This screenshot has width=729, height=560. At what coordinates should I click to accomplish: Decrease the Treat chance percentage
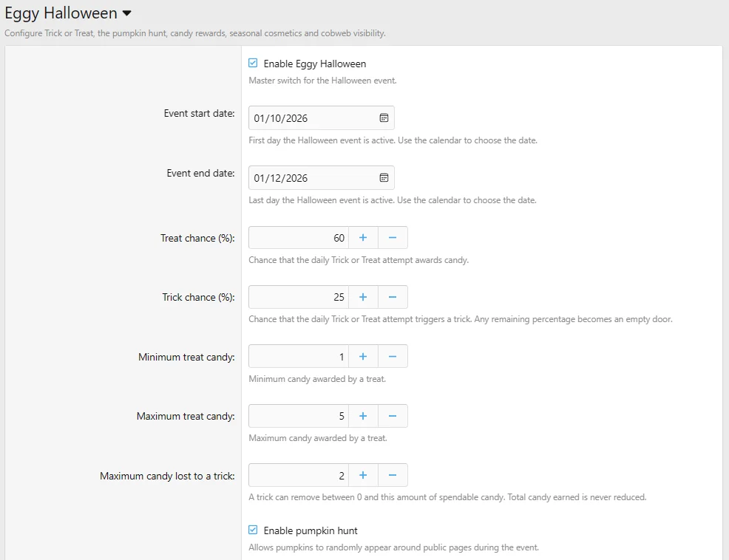coord(393,237)
